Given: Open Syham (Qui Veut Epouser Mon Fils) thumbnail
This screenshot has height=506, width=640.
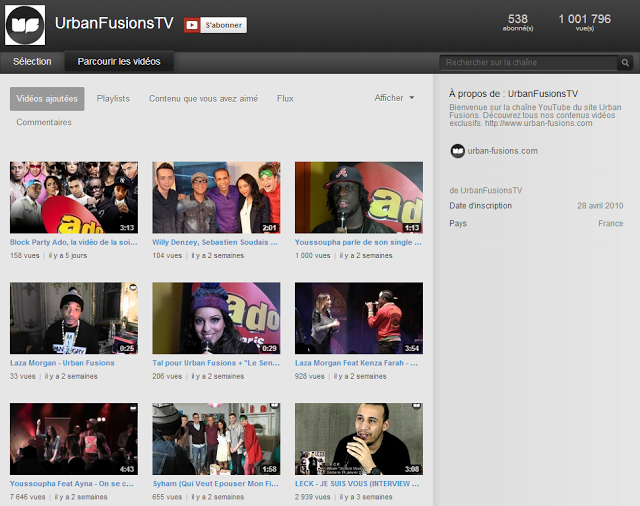Looking at the screenshot, I should 216,439.
